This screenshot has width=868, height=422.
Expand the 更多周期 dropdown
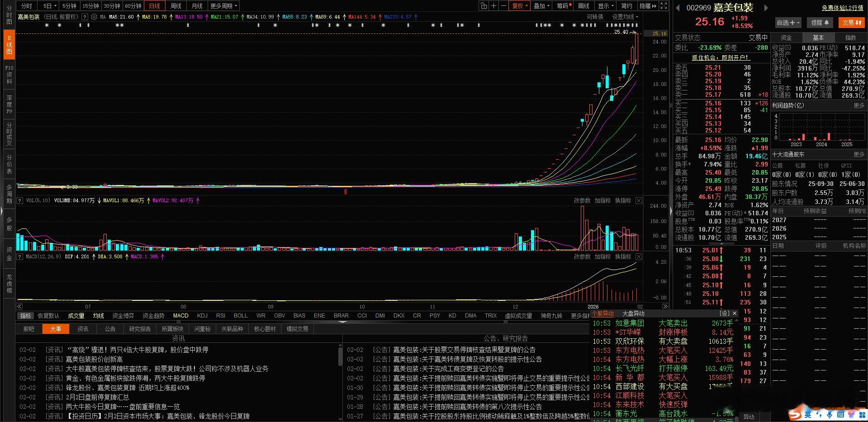coord(223,6)
